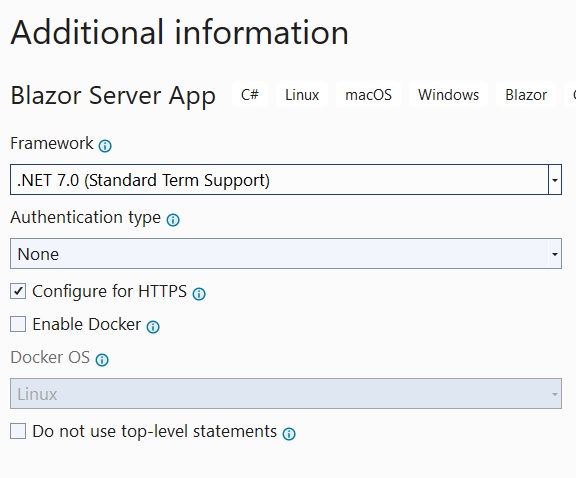Screen dimensions: 576x478
Task: Click the Framework info icon
Action: (105, 146)
